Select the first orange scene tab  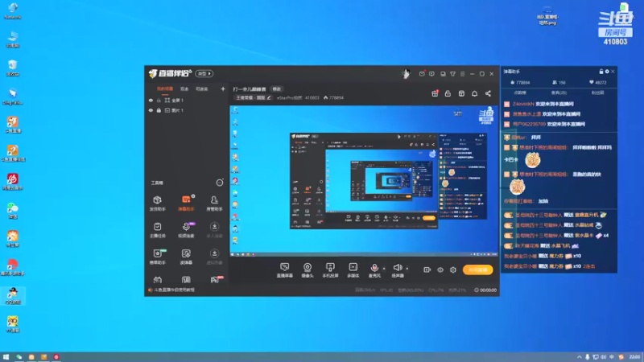tap(165, 88)
